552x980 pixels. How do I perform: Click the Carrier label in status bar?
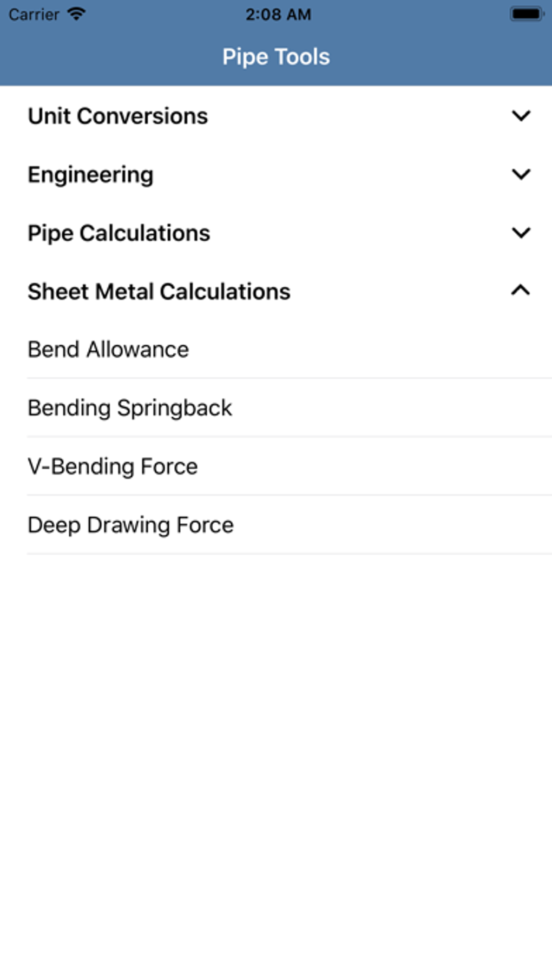(34, 14)
